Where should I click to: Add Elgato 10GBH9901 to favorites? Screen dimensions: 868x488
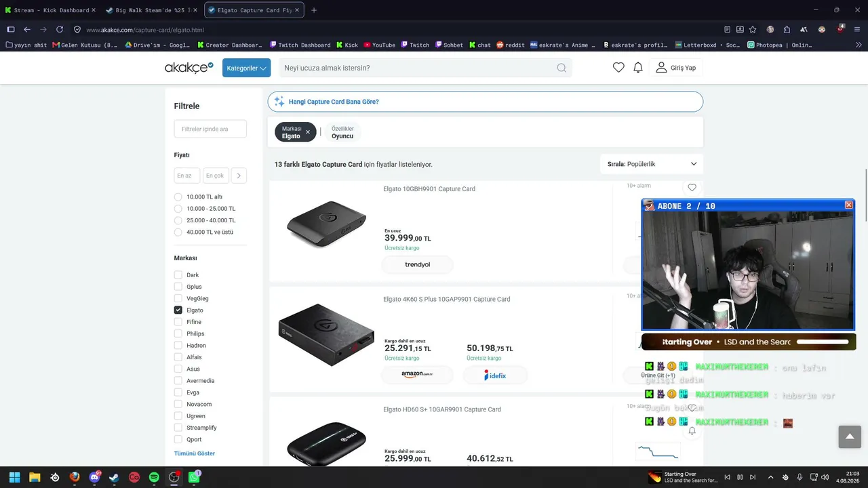[x=692, y=188]
